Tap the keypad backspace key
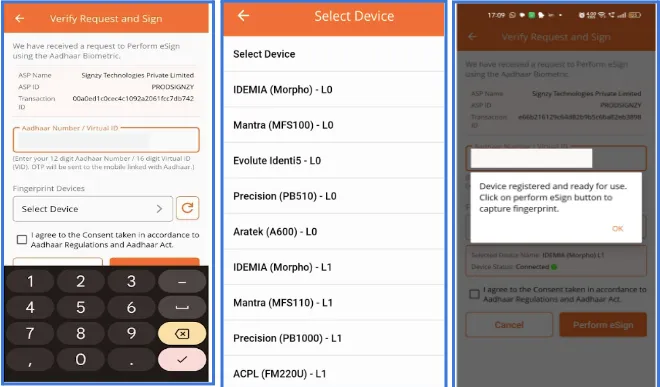 coord(182,334)
